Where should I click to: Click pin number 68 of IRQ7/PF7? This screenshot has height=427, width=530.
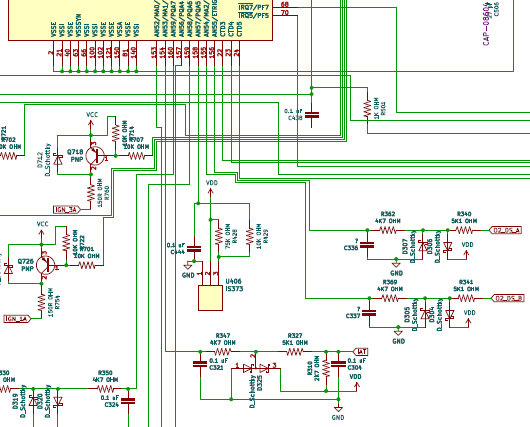(285, 4)
